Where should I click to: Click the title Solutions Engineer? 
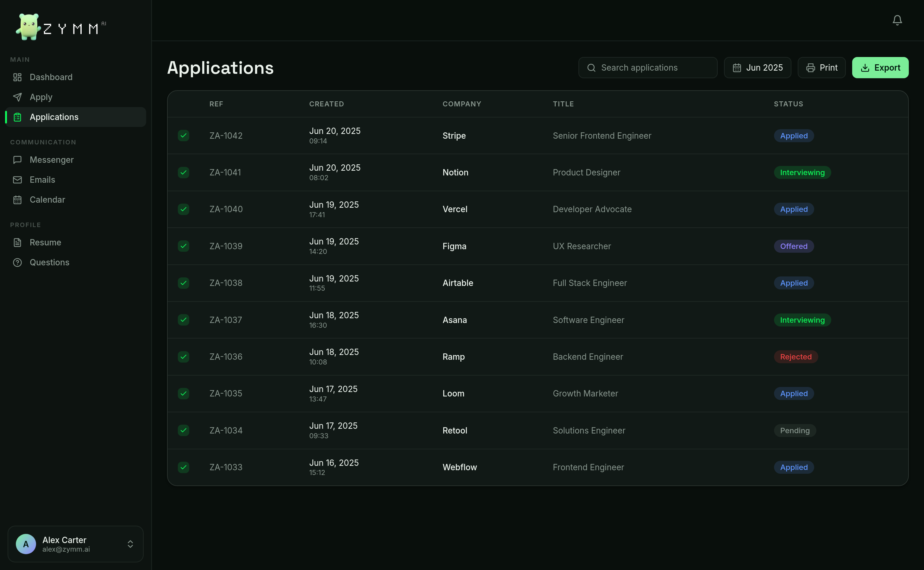tap(589, 431)
